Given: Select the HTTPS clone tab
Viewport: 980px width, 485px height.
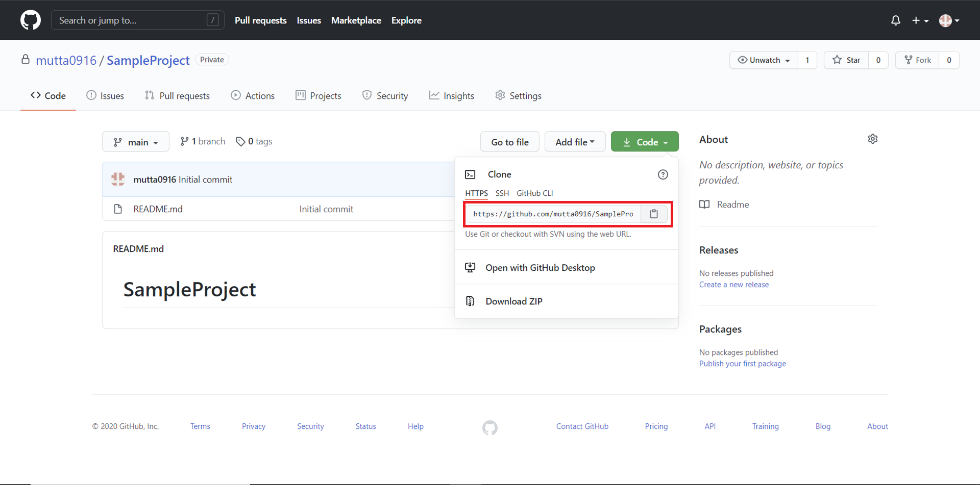Looking at the screenshot, I should point(476,193).
